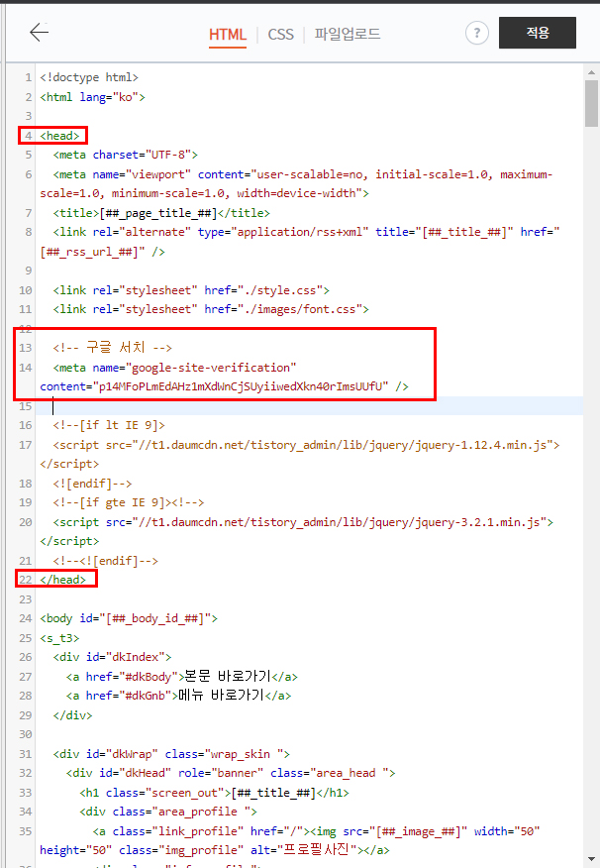
Task: Click the opening <head> tag line
Action: pyautogui.click(x=59, y=136)
